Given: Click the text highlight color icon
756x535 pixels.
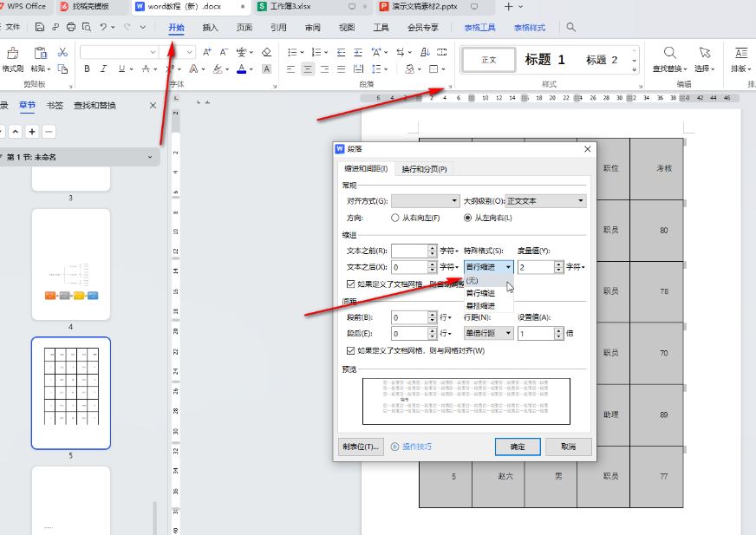Looking at the screenshot, I should pos(218,69).
